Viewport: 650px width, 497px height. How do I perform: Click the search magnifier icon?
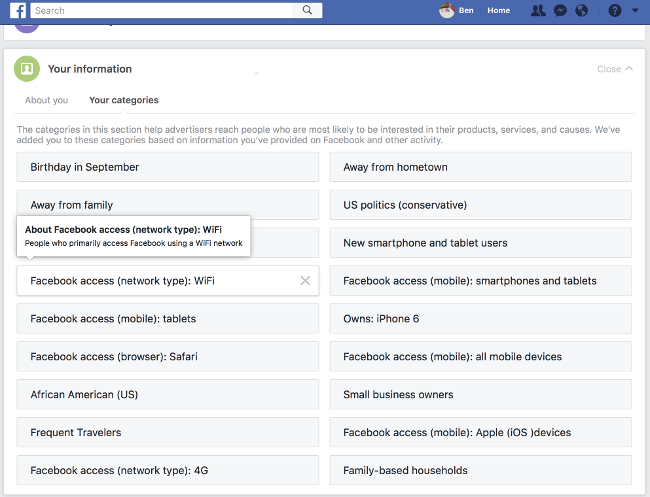309,11
